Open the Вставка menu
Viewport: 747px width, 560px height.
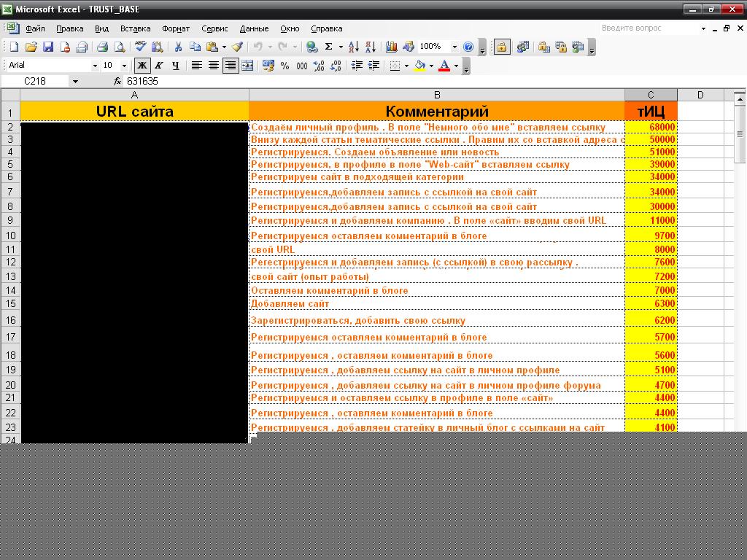coord(135,28)
